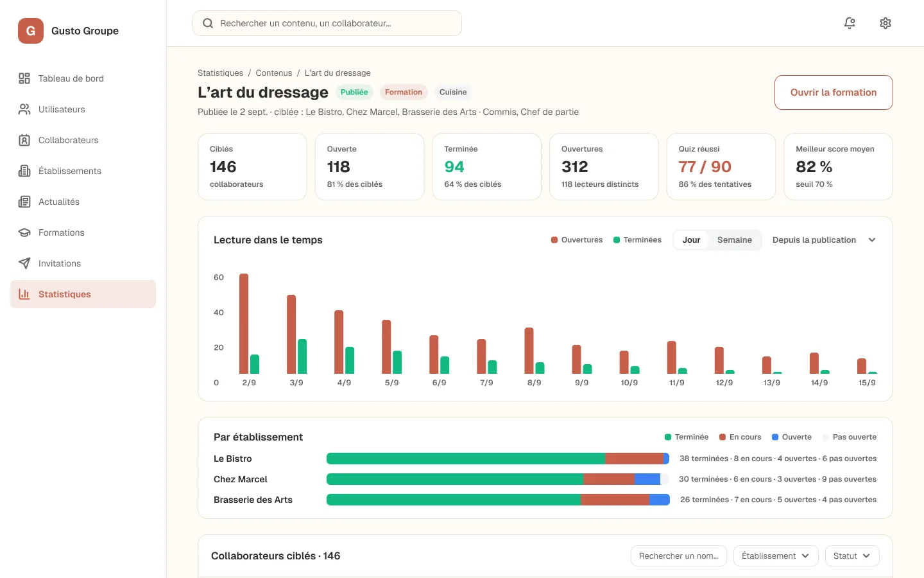Switch chart view to Semaine
This screenshot has width=924, height=578.
734,240
